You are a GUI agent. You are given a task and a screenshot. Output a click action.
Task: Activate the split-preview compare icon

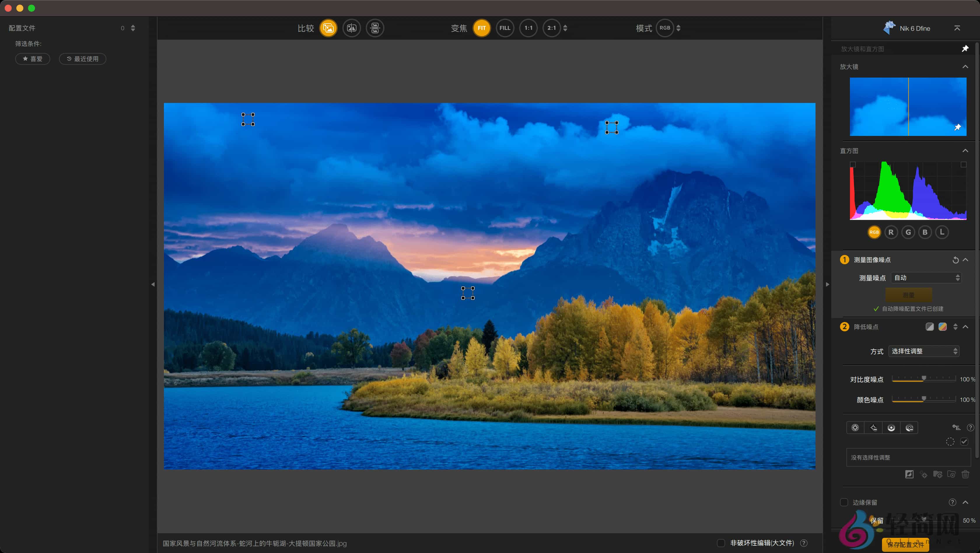pos(351,28)
